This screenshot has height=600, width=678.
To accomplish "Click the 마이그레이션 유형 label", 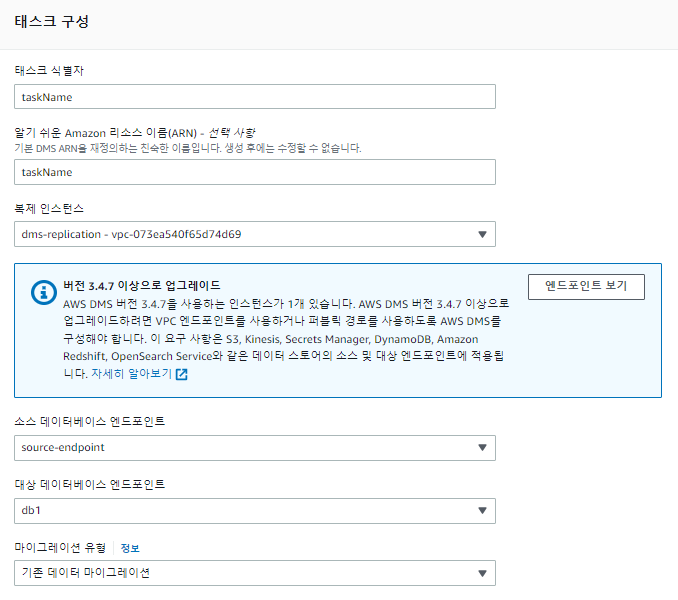I will [60, 548].
